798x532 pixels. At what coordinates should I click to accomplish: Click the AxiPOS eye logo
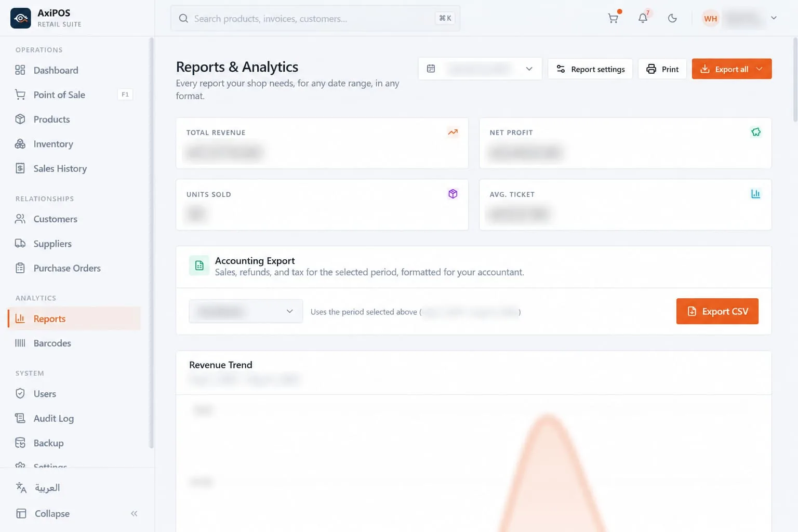click(x=21, y=18)
